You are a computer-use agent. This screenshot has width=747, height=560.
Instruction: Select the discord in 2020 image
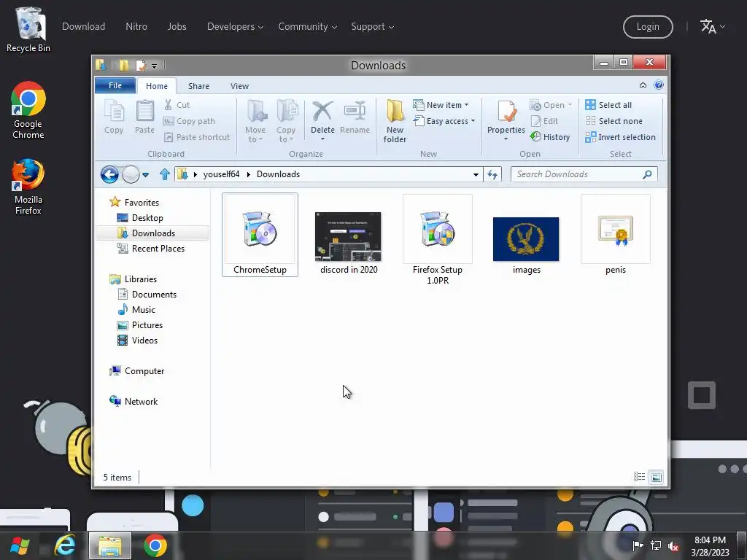click(349, 243)
